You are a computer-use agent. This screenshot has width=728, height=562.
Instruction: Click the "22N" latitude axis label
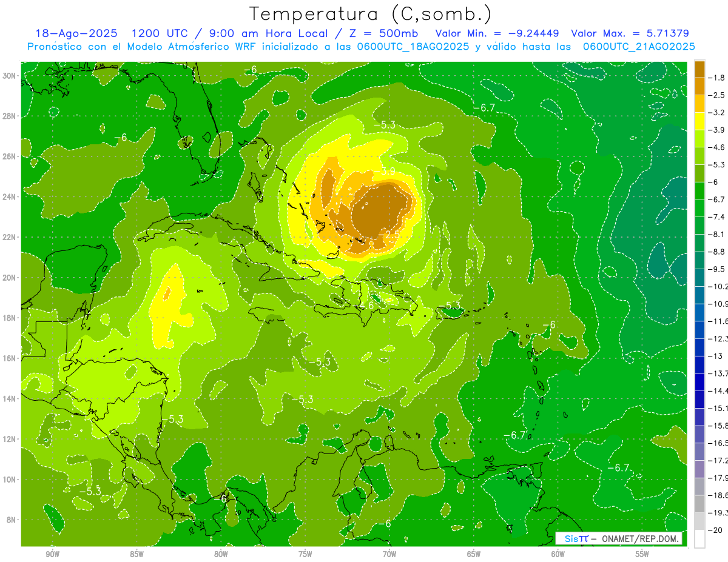[10, 237]
